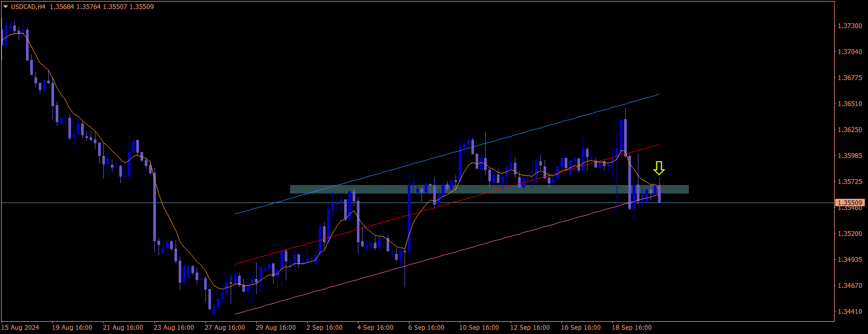Click the 2 Sep 16:00 time label

[x=325, y=328]
